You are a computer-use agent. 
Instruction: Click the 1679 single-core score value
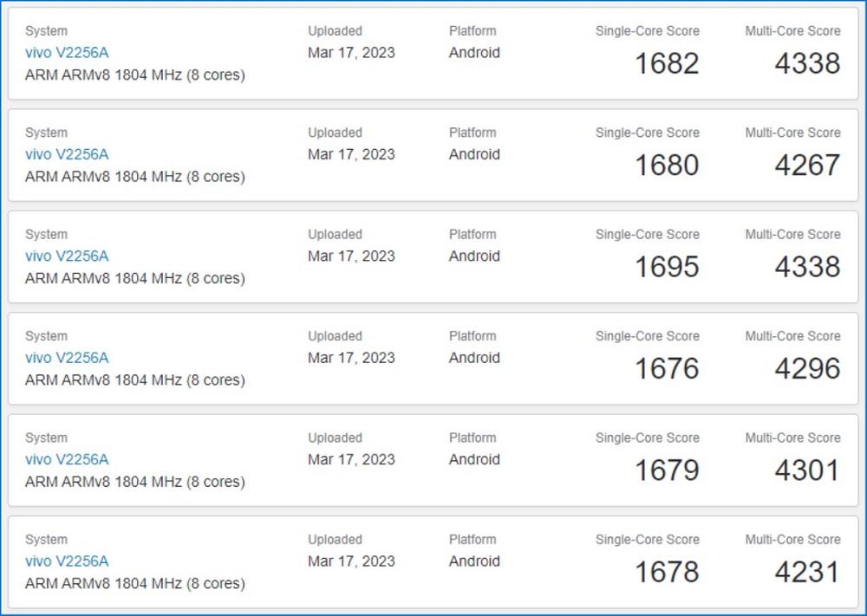point(667,470)
